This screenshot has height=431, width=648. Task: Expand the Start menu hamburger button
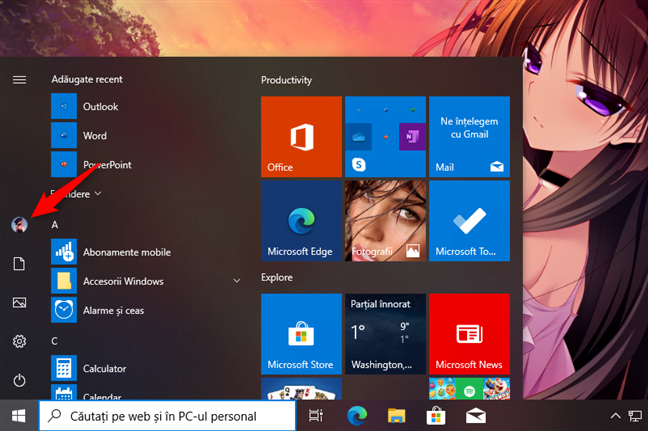click(x=19, y=80)
